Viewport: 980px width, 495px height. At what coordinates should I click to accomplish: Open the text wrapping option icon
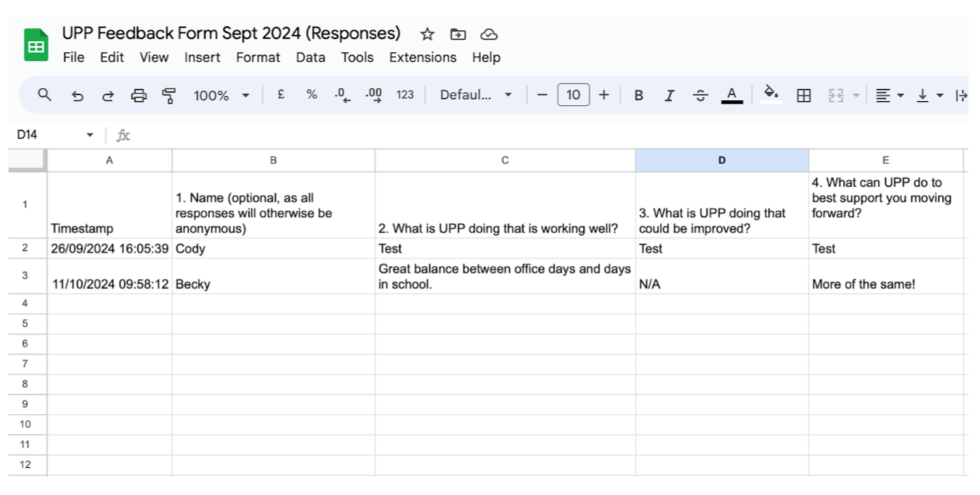961,95
